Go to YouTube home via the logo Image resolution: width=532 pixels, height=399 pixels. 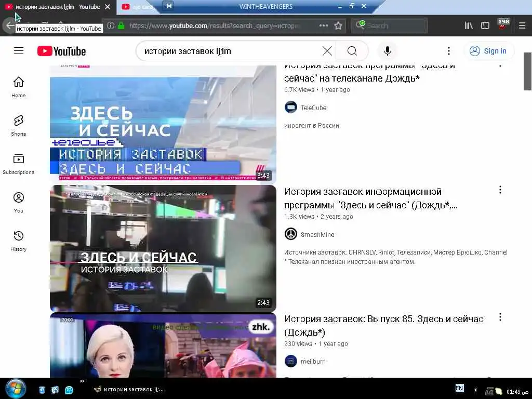point(61,51)
